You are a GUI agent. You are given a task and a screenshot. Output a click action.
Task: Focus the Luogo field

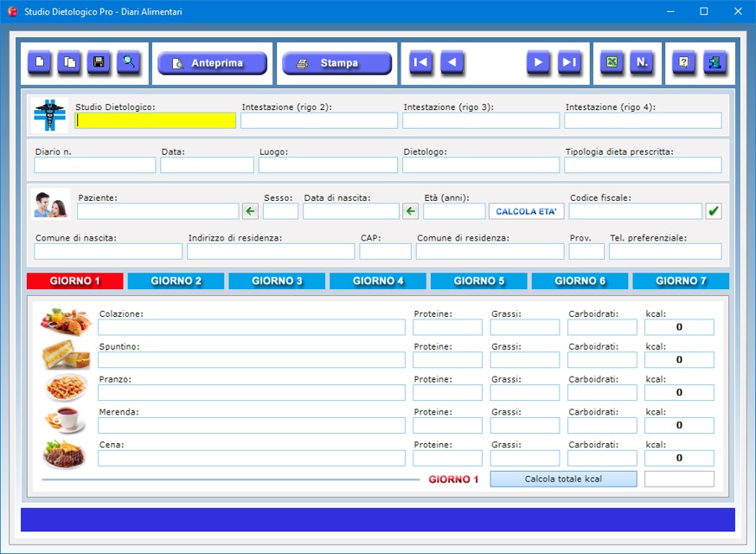tap(329, 165)
